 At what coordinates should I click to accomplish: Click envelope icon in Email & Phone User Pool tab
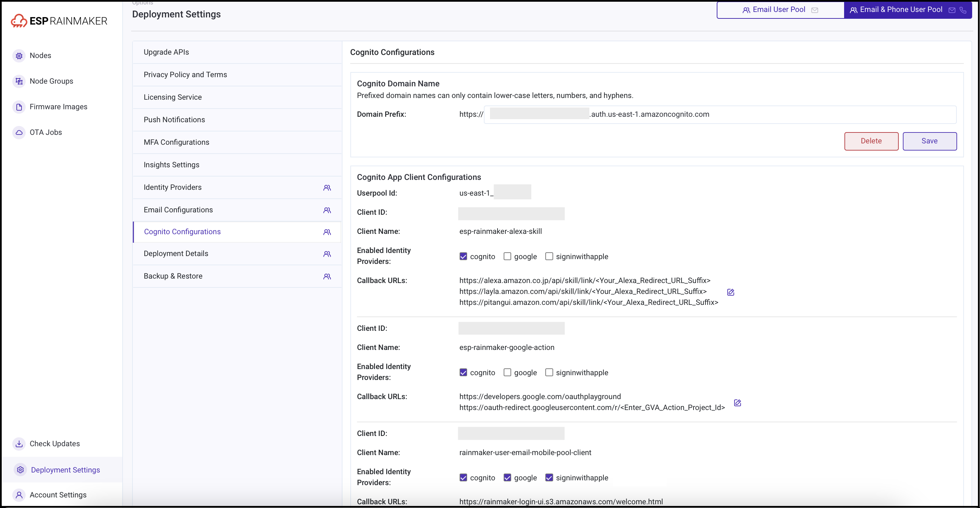pyautogui.click(x=952, y=10)
